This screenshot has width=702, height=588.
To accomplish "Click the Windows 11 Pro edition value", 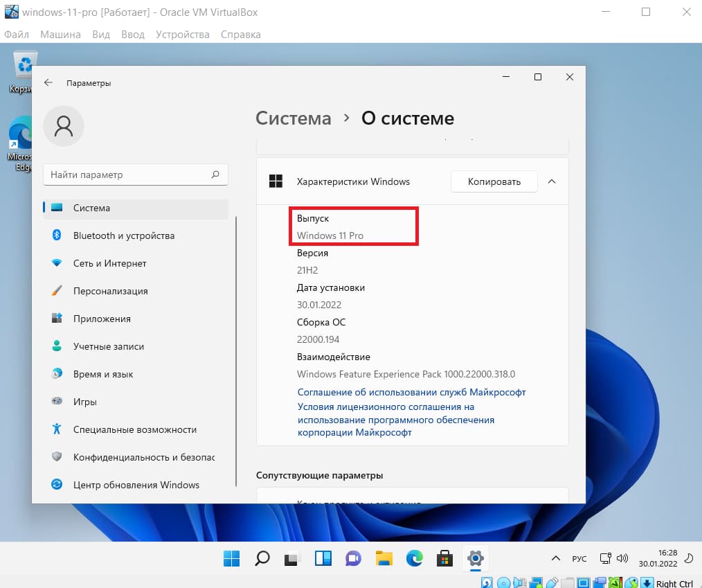I will click(x=330, y=235).
